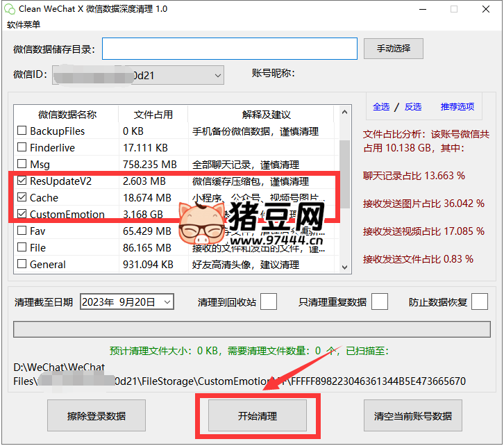Check the Fav checkbox
The image size is (504, 446).
click(22, 231)
